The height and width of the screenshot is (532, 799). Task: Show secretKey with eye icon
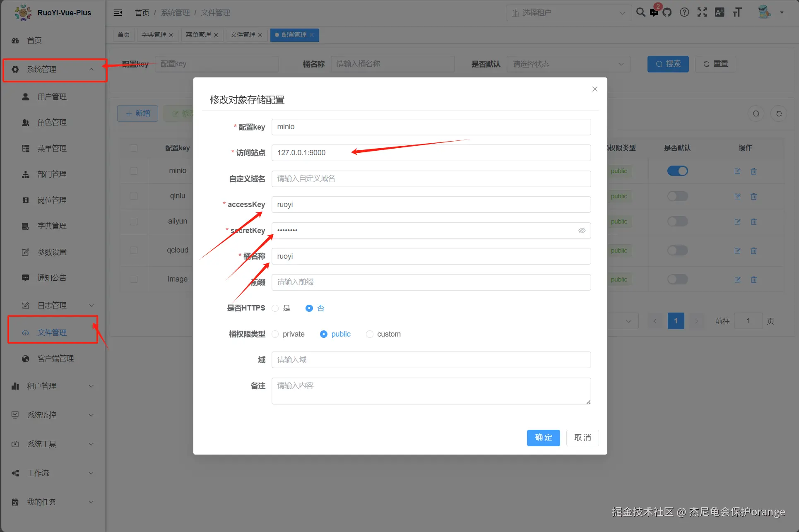pos(582,231)
